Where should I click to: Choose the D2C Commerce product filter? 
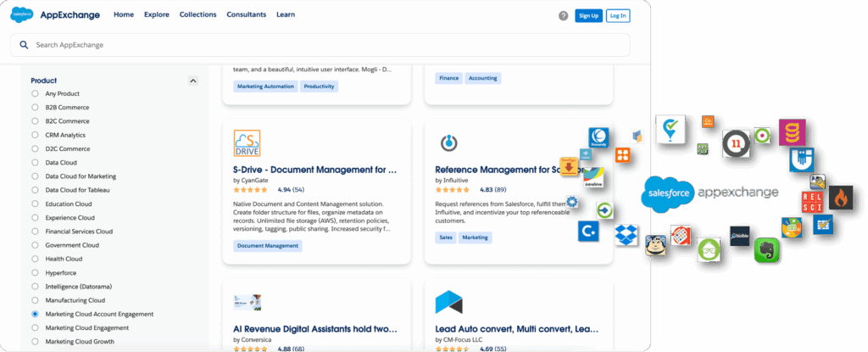coord(35,148)
